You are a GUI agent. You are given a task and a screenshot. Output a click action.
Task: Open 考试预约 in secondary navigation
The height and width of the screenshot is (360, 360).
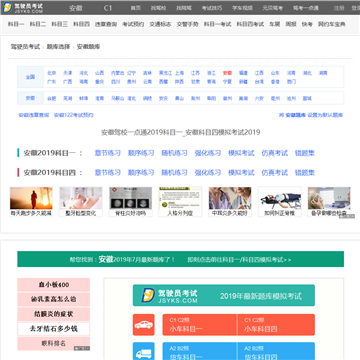pos(133,24)
